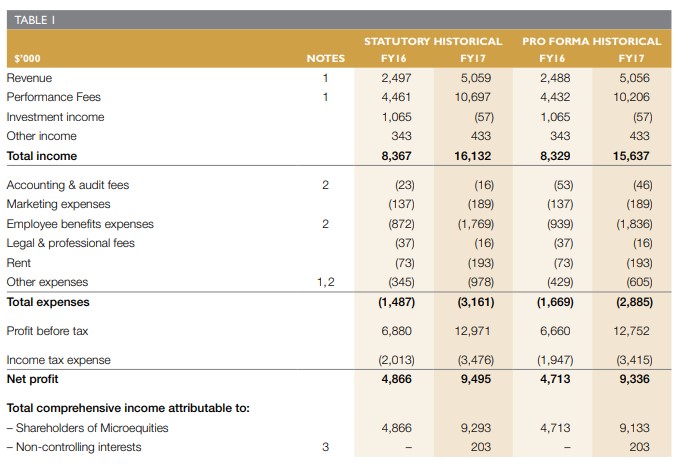The image size is (681, 464).
Task: Click the Employee benefits expenses label
Action: point(80,224)
